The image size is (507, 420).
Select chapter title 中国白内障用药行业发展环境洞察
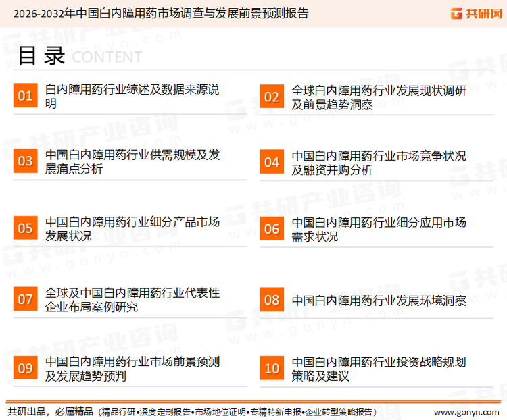379,300
